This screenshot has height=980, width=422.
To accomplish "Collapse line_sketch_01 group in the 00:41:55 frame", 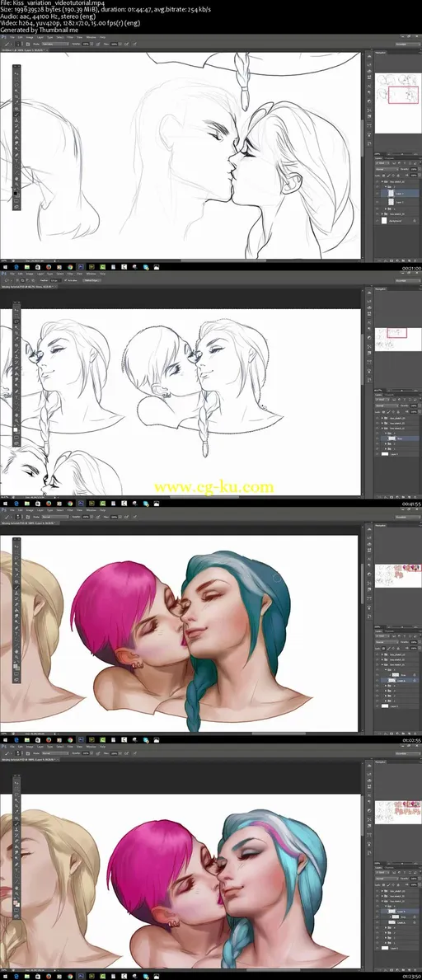I will pyautogui.click(x=382, y=428).
